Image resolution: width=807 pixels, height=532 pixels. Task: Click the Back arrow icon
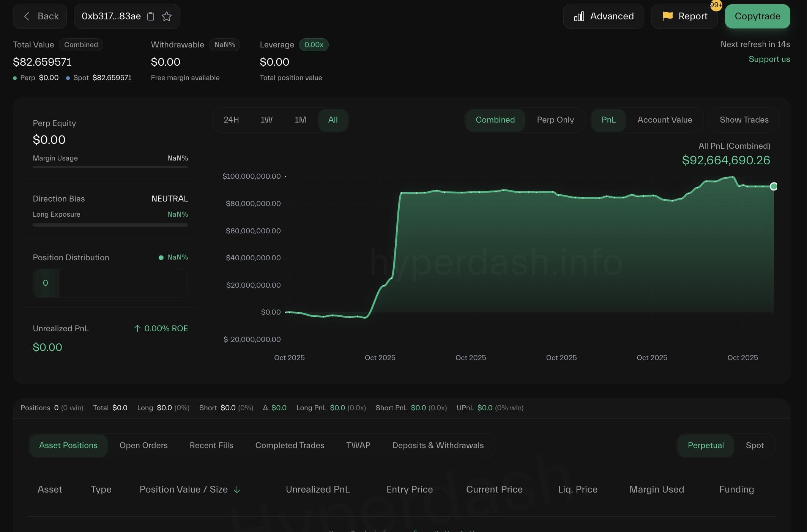coord(27,16)
